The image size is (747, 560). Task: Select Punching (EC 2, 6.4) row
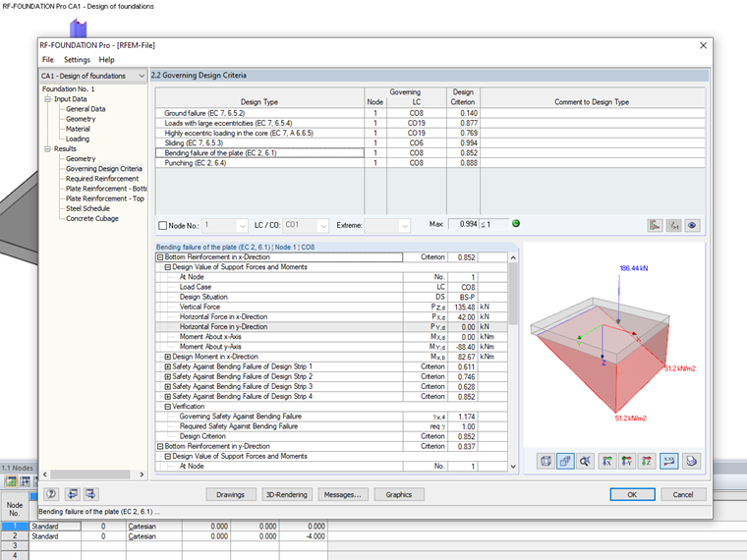coord(431,163)
